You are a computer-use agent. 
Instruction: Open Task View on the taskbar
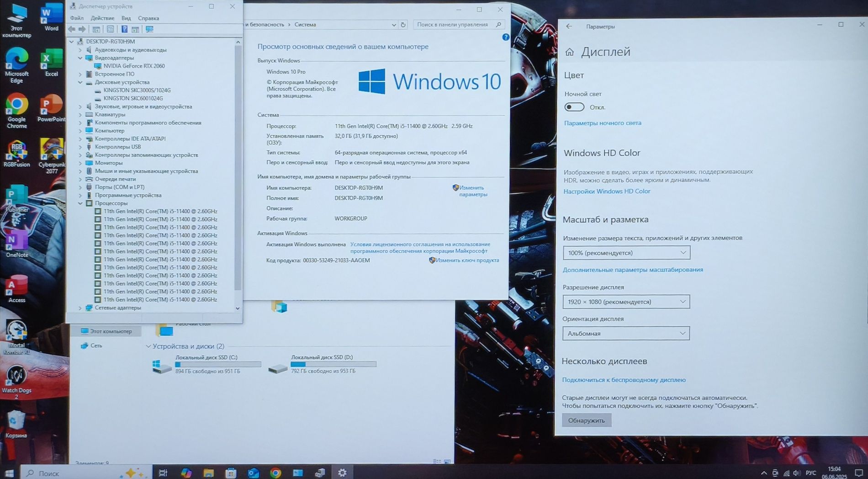(x=163, y=473)
